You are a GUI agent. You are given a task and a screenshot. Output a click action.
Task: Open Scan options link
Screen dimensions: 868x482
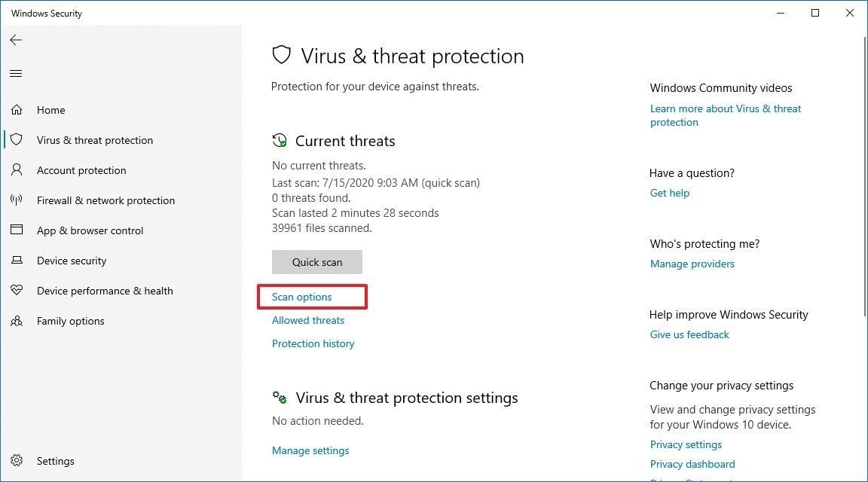coord(301,297)
